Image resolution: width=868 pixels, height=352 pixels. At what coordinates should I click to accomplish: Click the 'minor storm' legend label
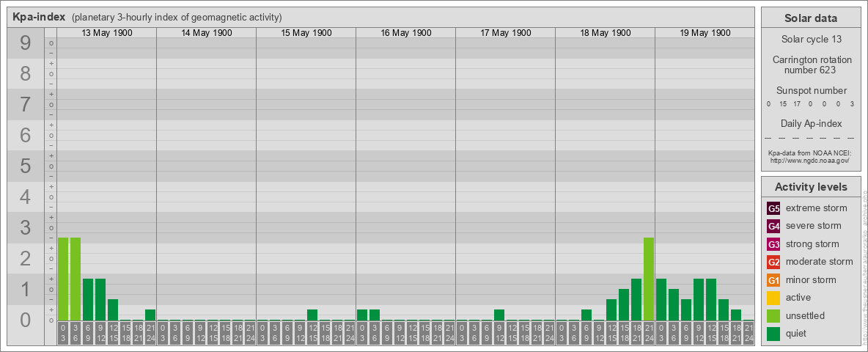click(x=811, y=279)
